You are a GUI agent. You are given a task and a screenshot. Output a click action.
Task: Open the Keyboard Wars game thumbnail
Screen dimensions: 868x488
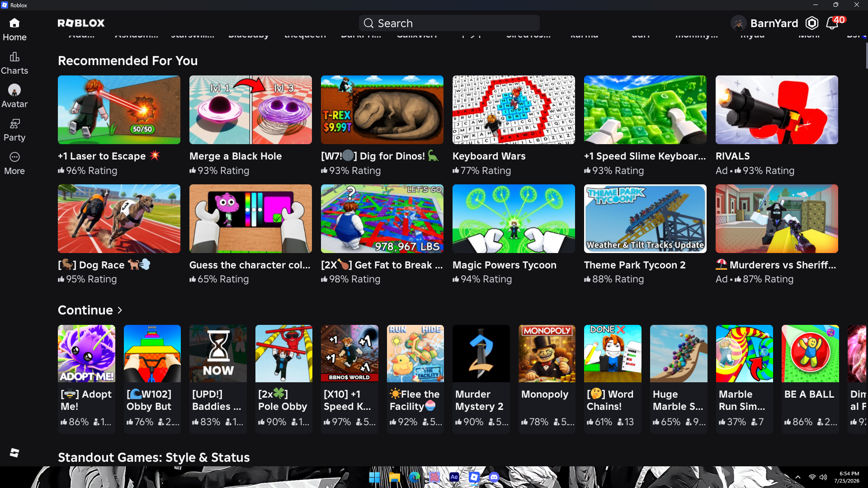pyautogui.click(x=514, y=110)
